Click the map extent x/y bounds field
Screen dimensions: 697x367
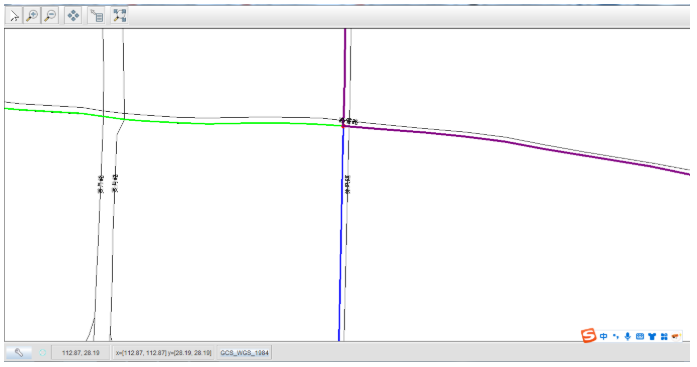click(163, 353)
